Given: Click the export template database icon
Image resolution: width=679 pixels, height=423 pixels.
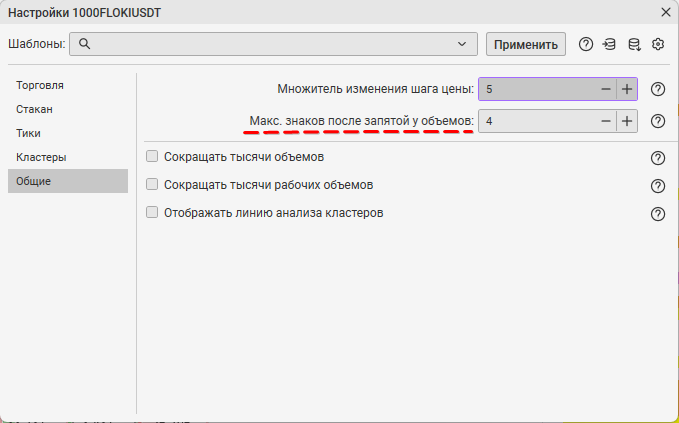Looking at the screenshot, I should pyautogui.click(x=634, y=44).
